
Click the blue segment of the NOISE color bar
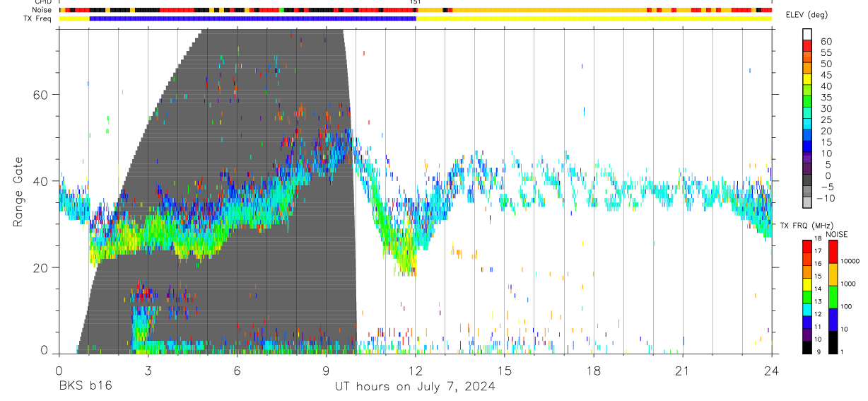(x=833, y=320)
